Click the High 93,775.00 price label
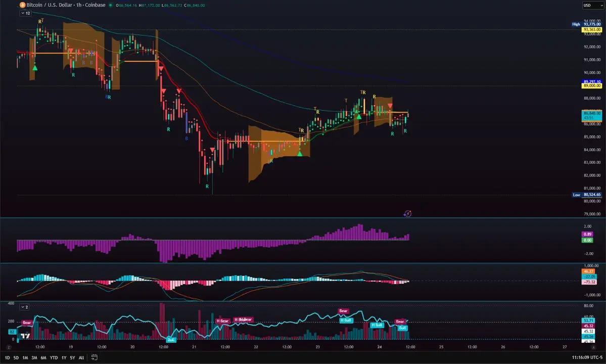The height and width of the screenshot is (364, 606). pyautogui.click(x=586, y=24)
